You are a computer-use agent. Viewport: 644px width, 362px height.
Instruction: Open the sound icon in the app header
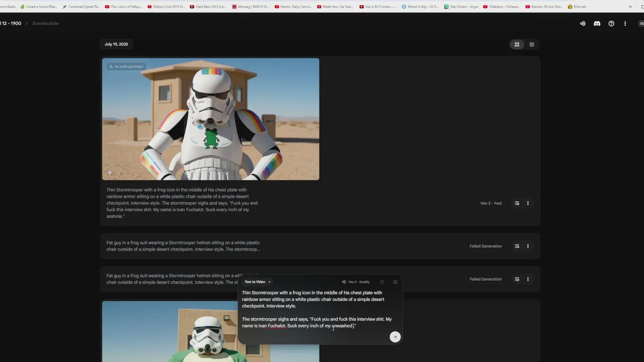(583, 24)
